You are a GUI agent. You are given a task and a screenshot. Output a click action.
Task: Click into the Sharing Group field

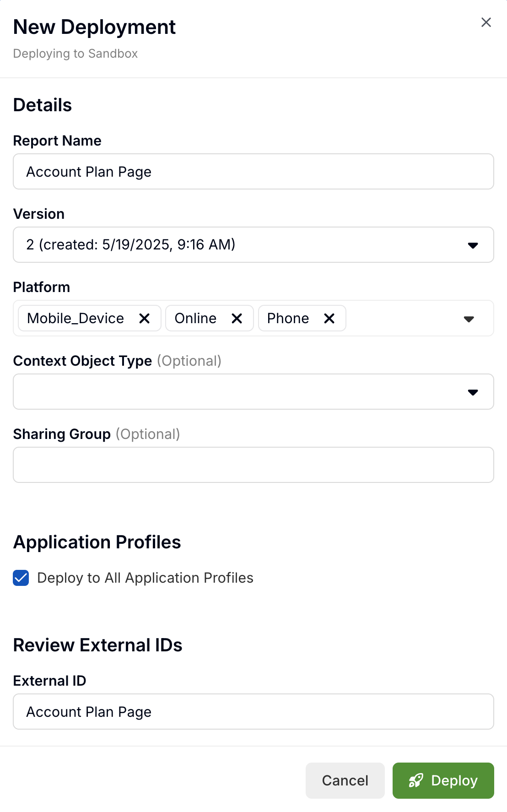point(253,465)
